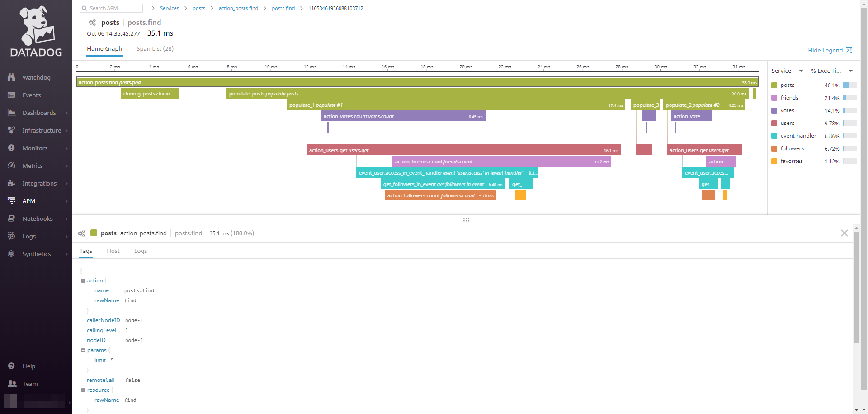Select the action_friends.count span bar
868x414 pixels.
point(502,162)
